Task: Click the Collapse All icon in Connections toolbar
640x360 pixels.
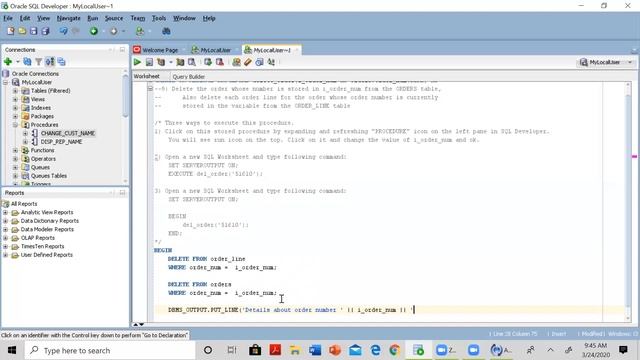Action: 61,62
